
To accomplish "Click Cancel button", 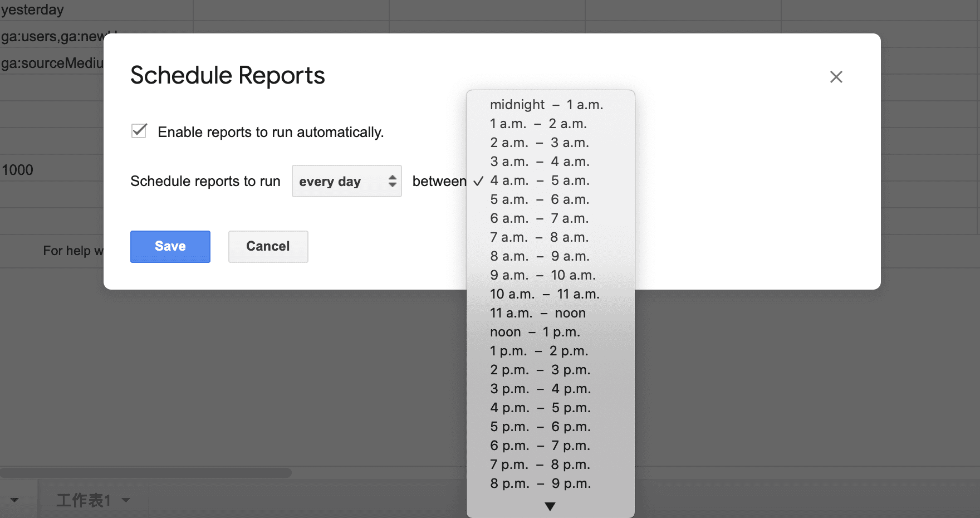I will 268,246.
